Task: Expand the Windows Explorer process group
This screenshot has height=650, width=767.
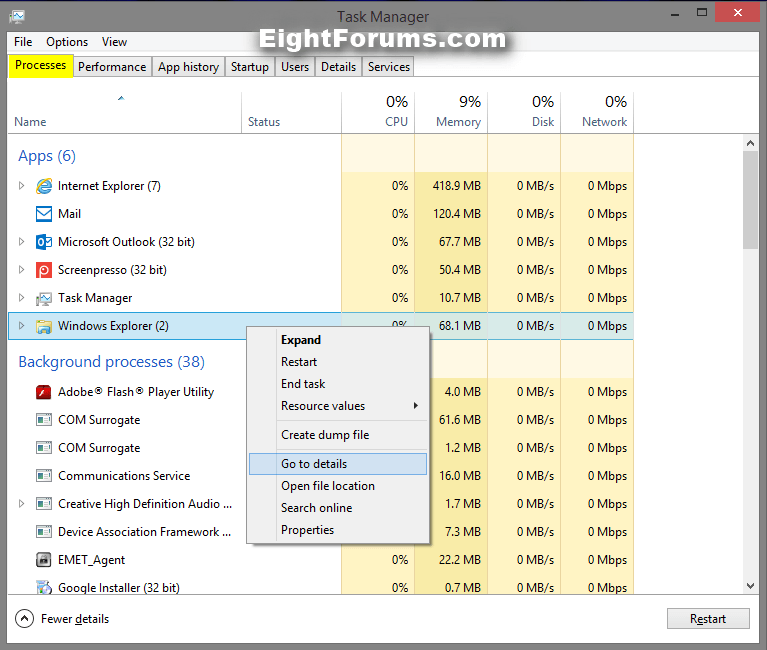Action: 21,326
